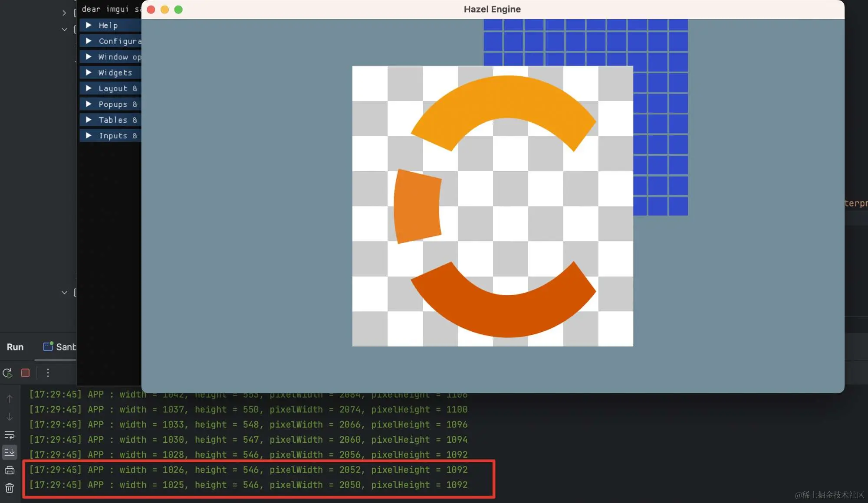
Task: Expand the Tables & section
Action: pyautogui.click(x=110, y=120)
